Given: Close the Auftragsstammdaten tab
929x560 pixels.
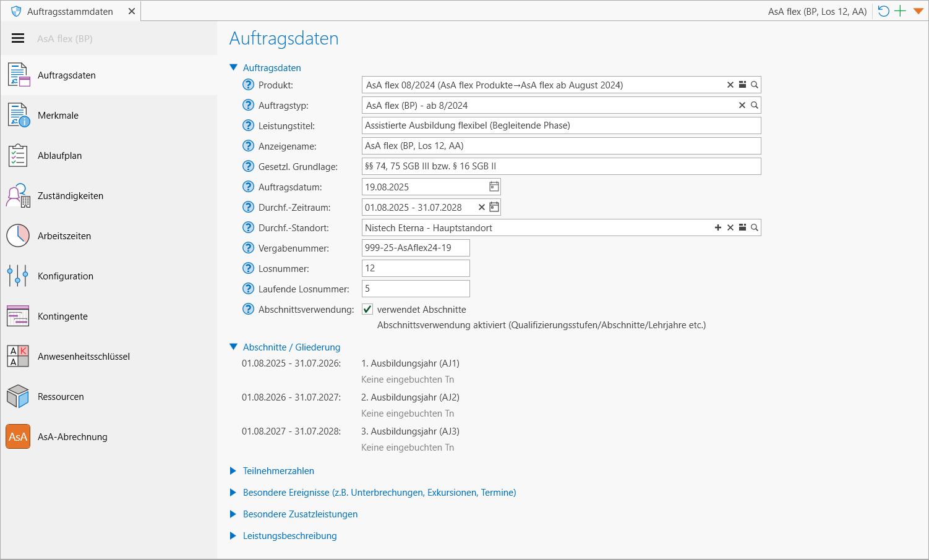Looking at the screenshot, I should (132, 11).
